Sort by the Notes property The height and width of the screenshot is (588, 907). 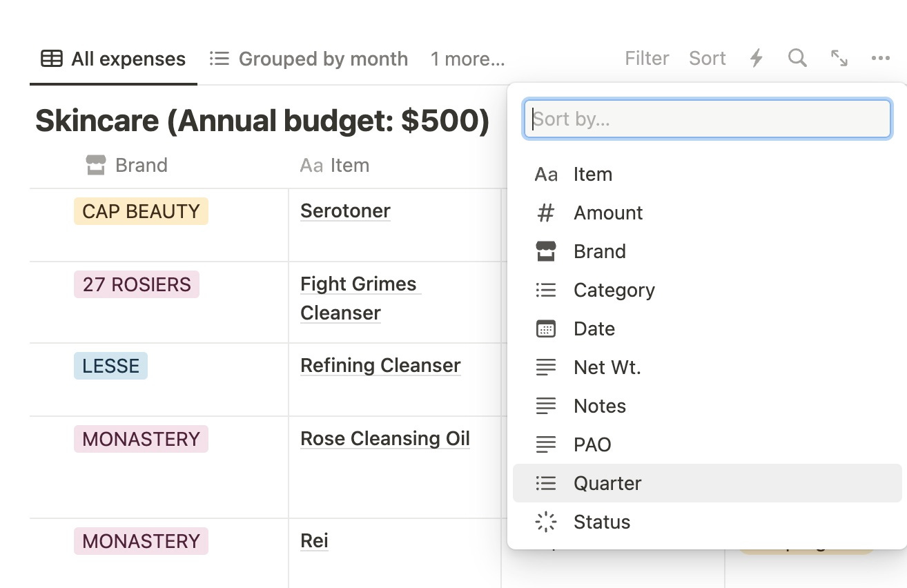coord(708,406)
